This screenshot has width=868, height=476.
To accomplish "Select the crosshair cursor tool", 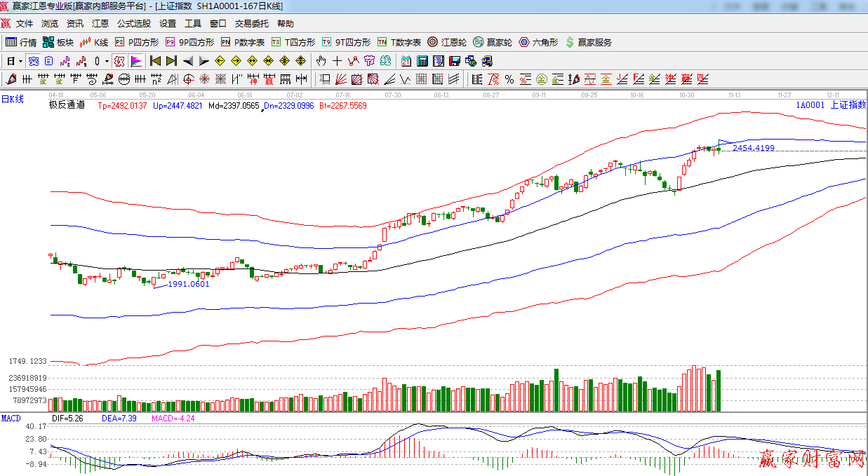I will (338, 61).
